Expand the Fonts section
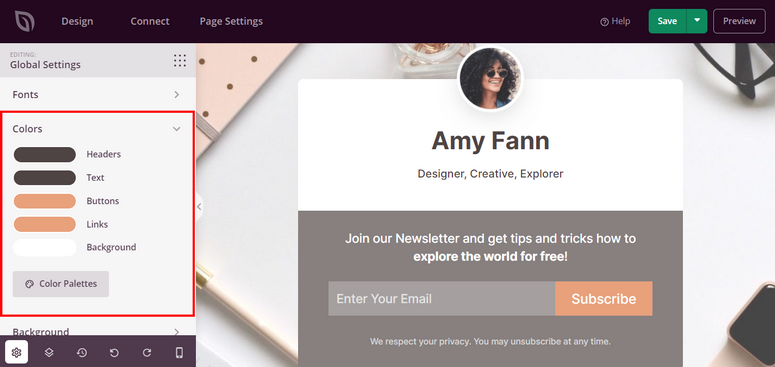This screenshot has height=367, width=775. pyautogui.click(x=97, y=94)
